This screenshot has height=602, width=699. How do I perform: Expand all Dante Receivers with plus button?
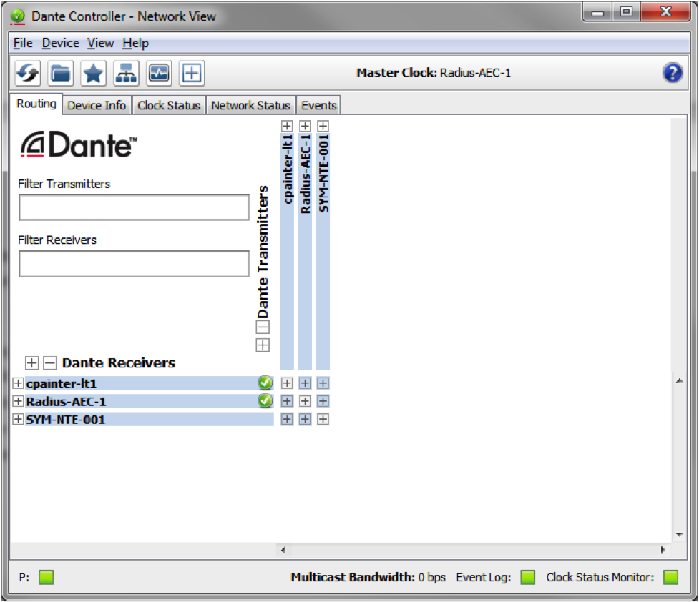coord(32,363)
